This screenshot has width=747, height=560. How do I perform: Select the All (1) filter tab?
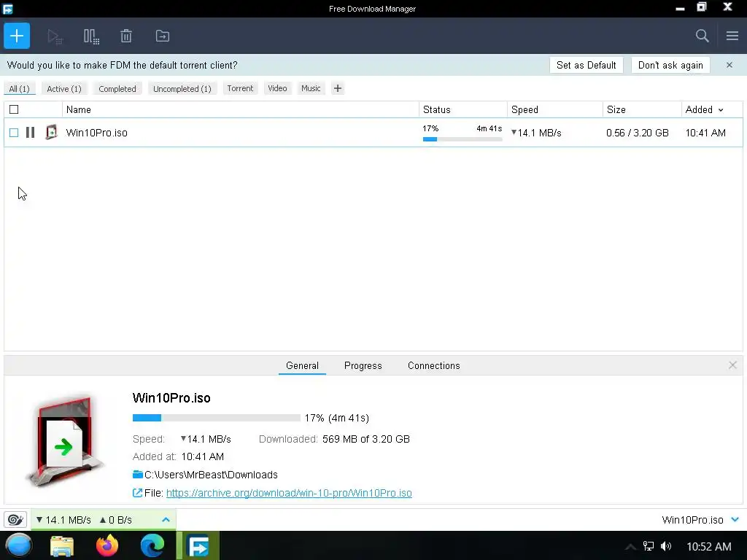click(19, 88)
